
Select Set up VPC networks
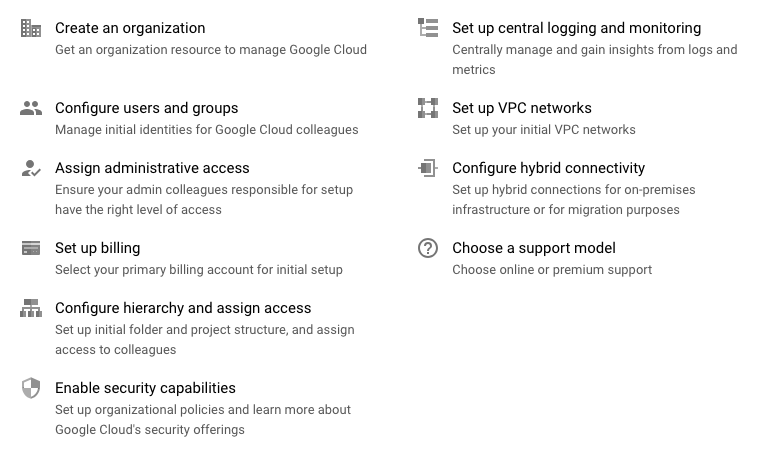click(x=521, y=108)
